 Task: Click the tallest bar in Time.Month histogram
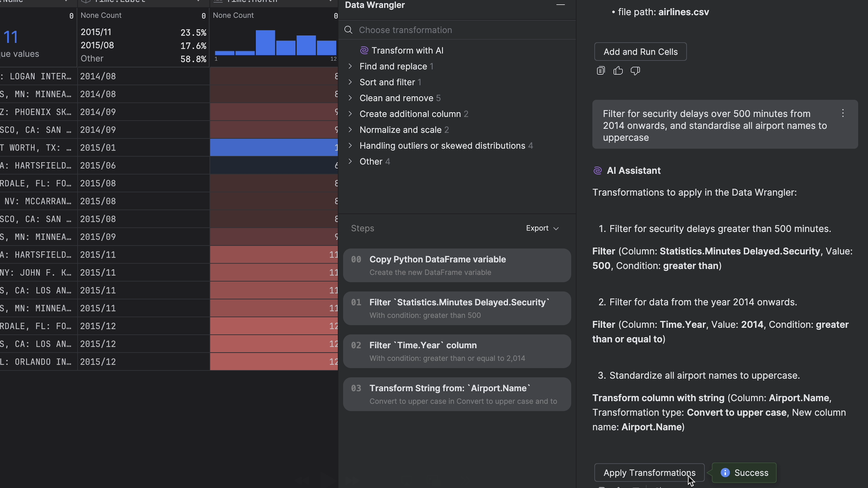265,42
